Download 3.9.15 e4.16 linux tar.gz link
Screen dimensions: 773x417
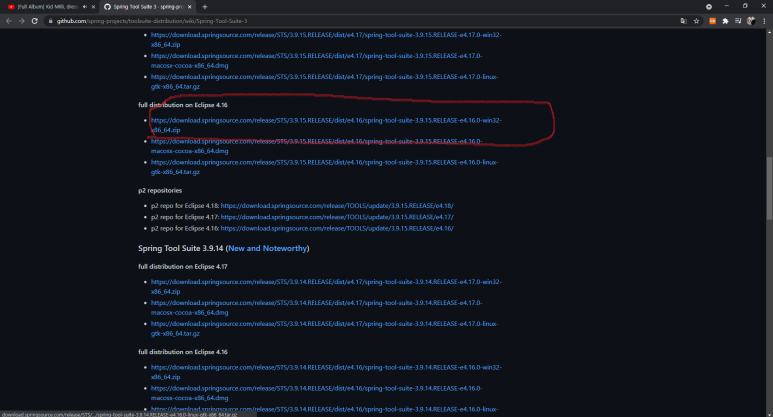click(324, 167)
